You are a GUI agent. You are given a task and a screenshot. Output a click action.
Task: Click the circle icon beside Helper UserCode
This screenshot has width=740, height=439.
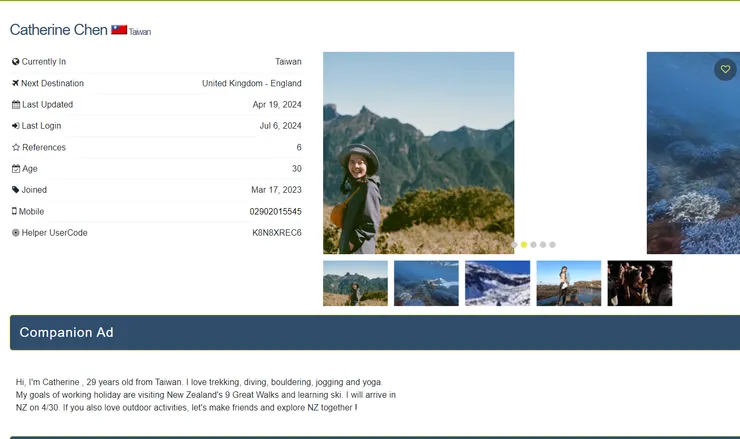[x=16, y=233]
